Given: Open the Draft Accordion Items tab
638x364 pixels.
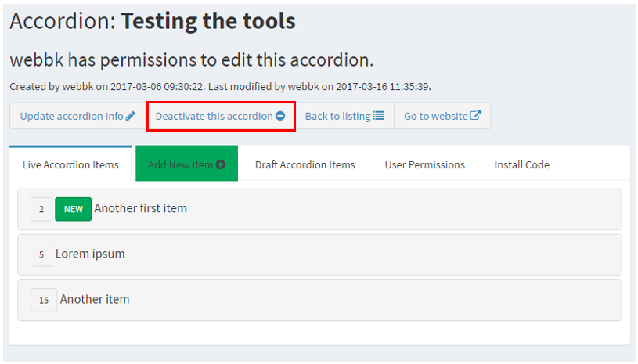Looking at the screenshot, I should (305, 164).
